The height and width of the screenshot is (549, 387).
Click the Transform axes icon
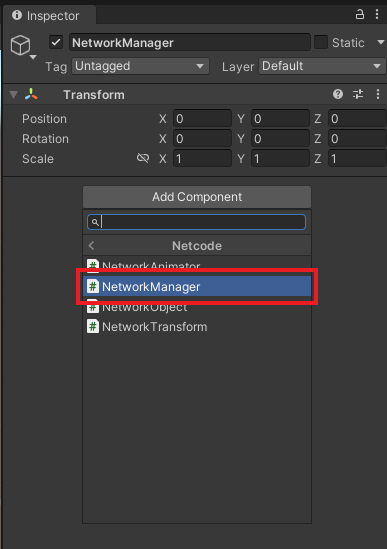pos(31,94)
